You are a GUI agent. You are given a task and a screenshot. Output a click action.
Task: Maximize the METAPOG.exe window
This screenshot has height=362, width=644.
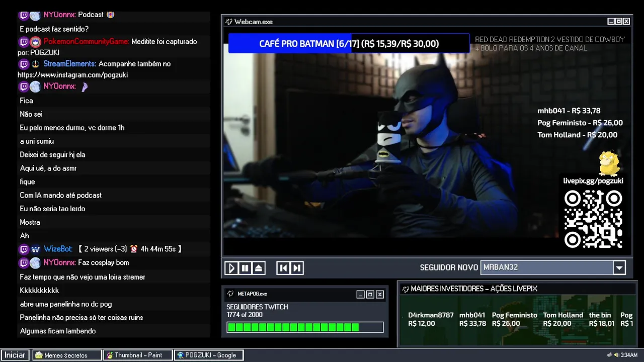[370, 295]
